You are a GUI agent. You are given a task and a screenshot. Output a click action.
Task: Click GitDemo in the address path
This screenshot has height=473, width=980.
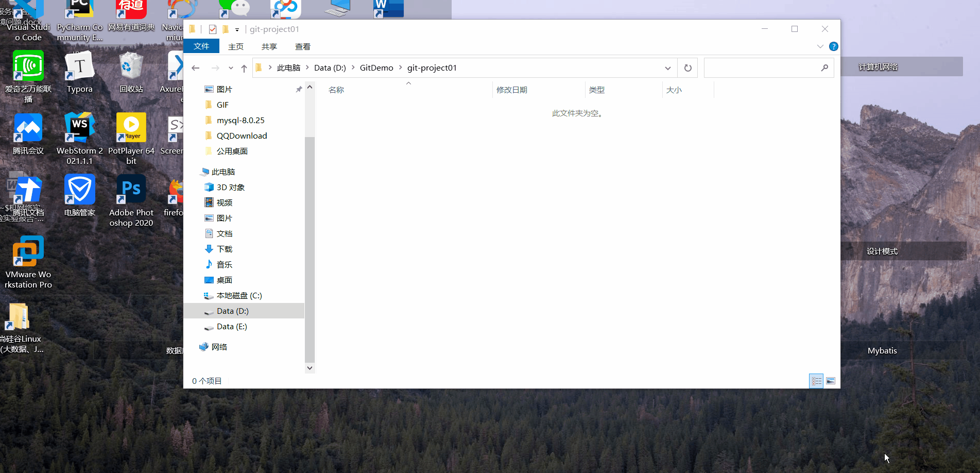(x=376, y=68)
